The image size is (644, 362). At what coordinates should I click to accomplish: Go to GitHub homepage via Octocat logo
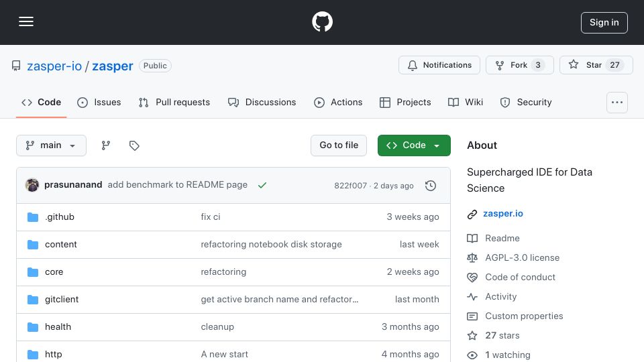(x=322, y=21)
